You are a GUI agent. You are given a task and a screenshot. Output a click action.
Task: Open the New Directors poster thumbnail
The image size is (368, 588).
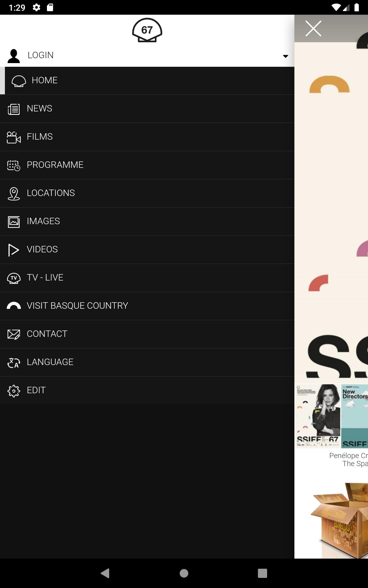(355, 416)
